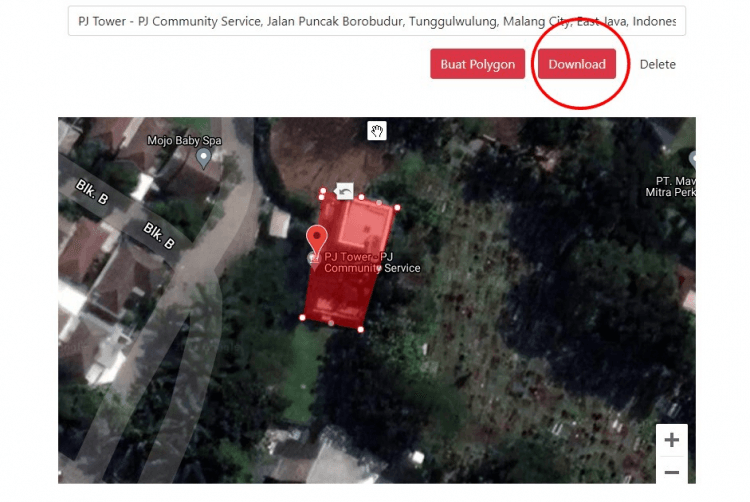The height and width of the screenshot is (502, 750).
Task: Click the midpoint handle on the polygon's bottom edge
Action: click(x=331, y=323)
